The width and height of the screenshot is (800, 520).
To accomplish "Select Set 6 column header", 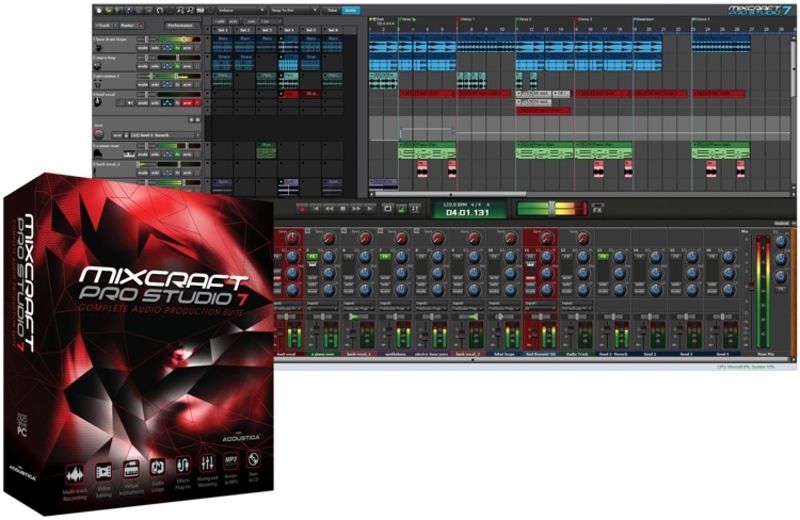I will [333, 30].
